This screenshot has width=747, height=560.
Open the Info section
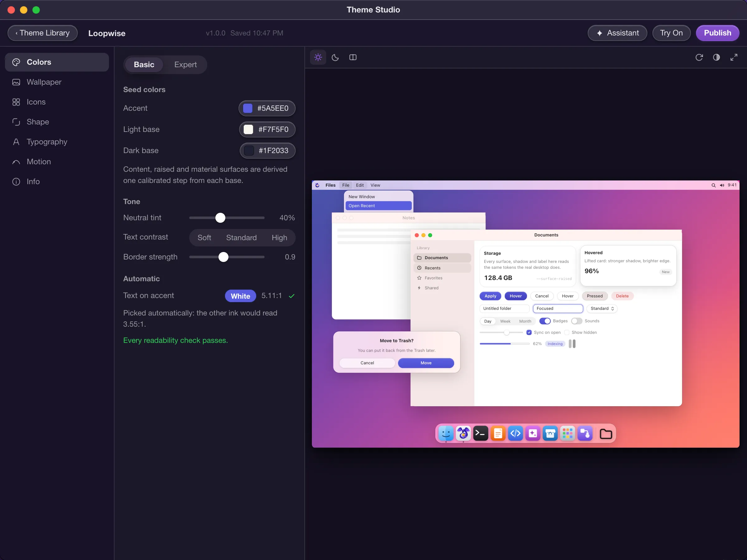(x=57, y=182)
